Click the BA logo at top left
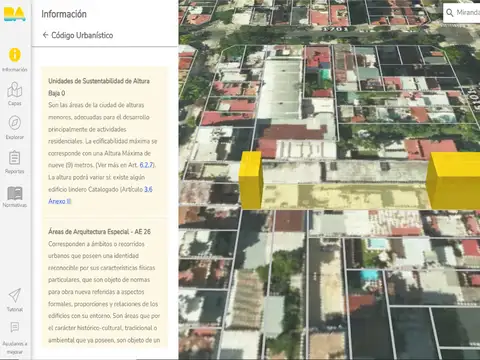The height and width of the screenshot is (360, 480). click(15, 14)
